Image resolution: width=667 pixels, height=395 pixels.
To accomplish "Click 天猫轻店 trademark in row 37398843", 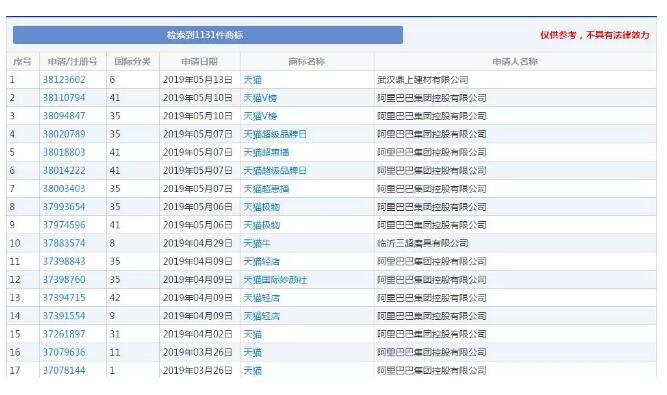I will (261, 261).
